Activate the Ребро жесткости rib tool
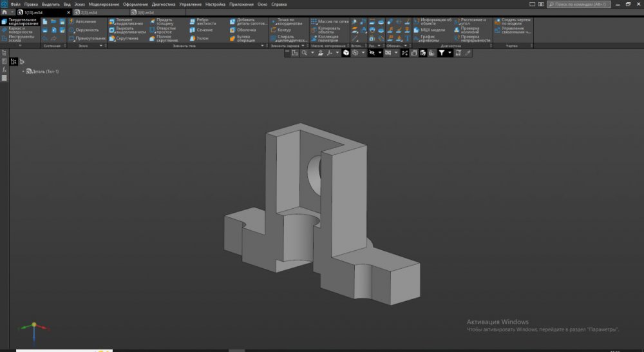This screenshot has height=352, width=644. (205, 21)
